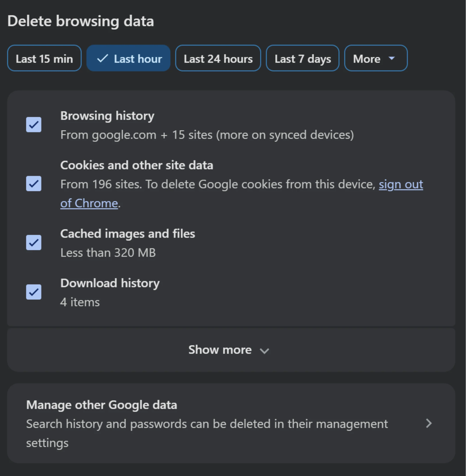Click the Download history checkbox icon
Viewport: 466px width, 476px height.
coord(34,292)
